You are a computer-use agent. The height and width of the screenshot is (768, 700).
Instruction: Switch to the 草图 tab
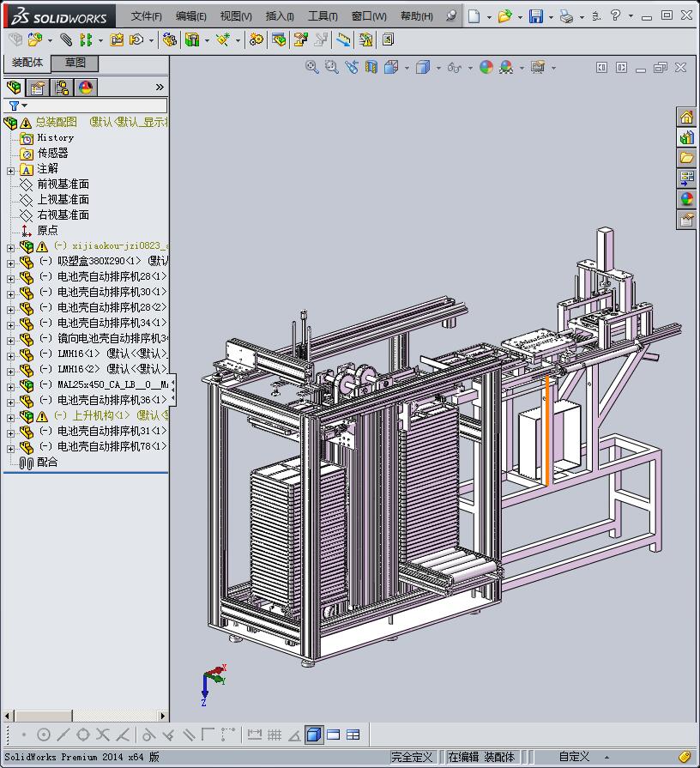point(75,63)
